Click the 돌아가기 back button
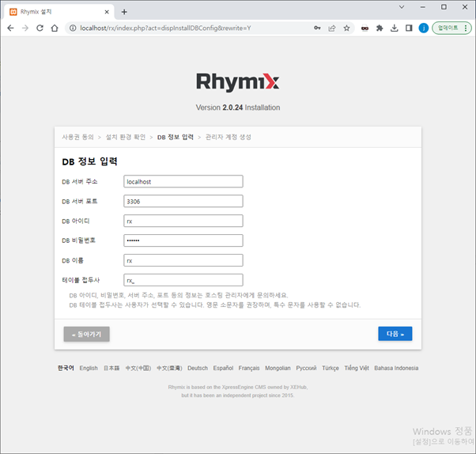The height and width of the screenshot is (454, 476). pos(86,334)
